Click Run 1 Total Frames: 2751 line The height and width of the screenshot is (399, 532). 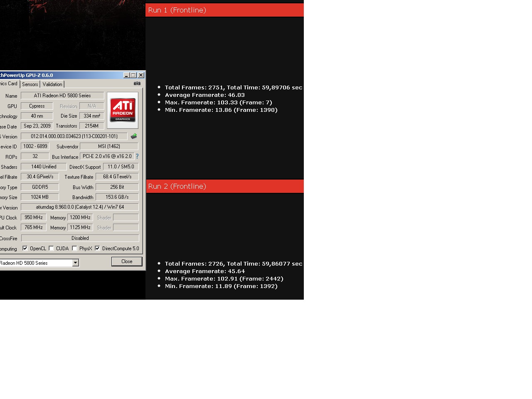pos(234,87)
